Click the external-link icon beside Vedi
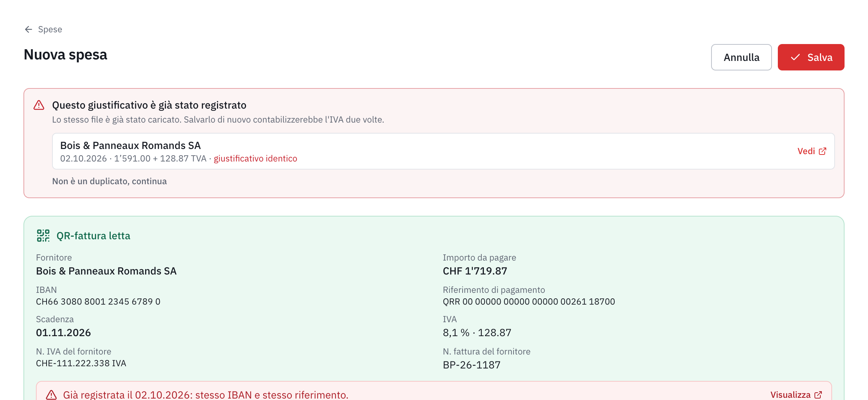Screen dimensions: 868x400 click(x=823, y=151)
